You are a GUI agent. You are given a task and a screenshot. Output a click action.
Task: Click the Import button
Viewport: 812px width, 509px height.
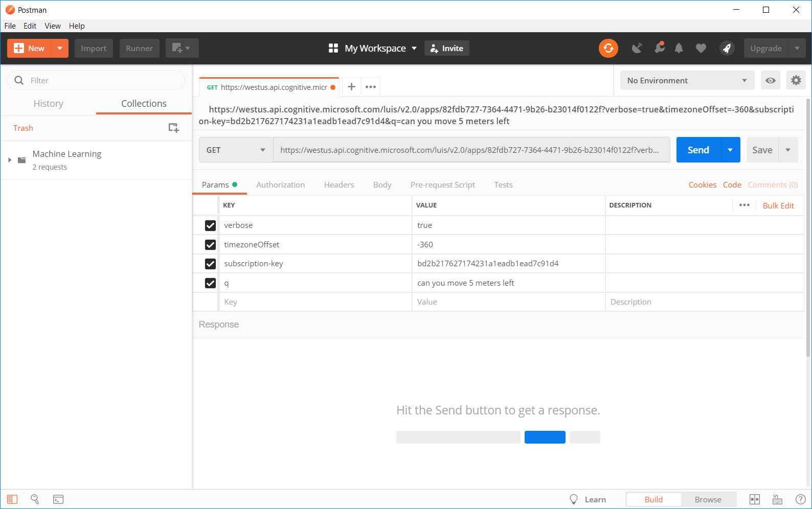click(94, 48)
